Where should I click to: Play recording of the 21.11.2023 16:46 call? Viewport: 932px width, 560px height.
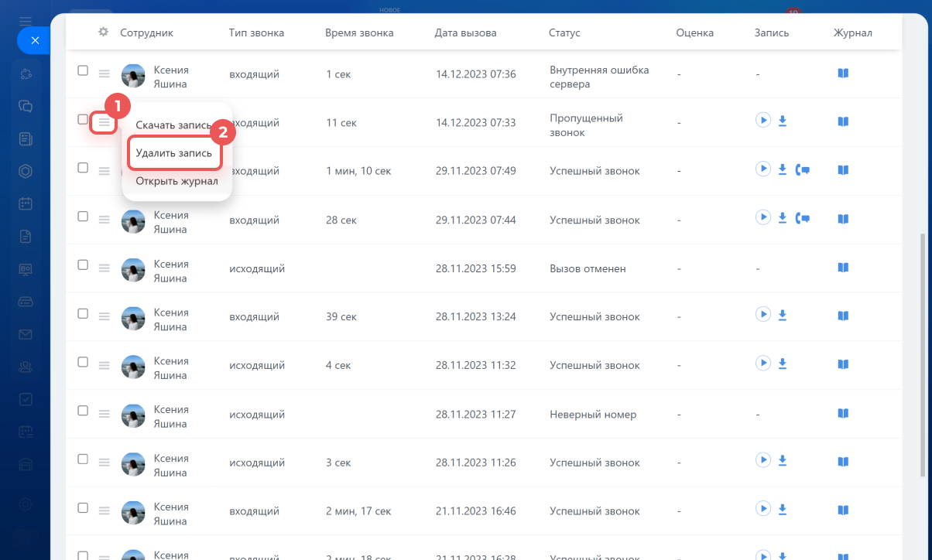[763, 508]
